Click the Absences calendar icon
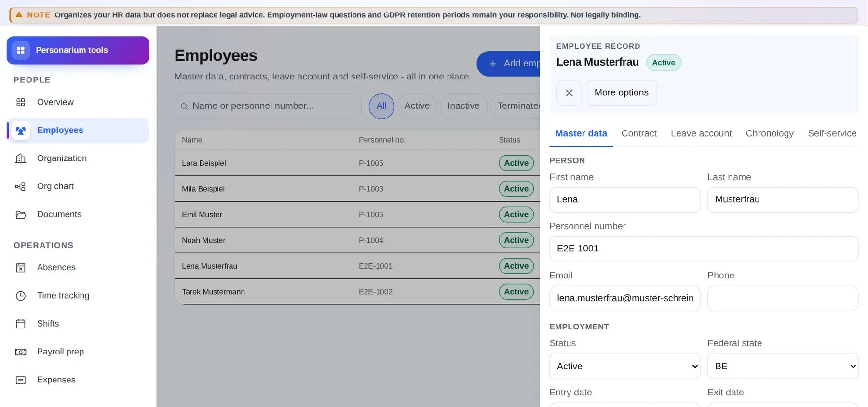The height and width of the screenshot is (407, 868). [21, 267]
